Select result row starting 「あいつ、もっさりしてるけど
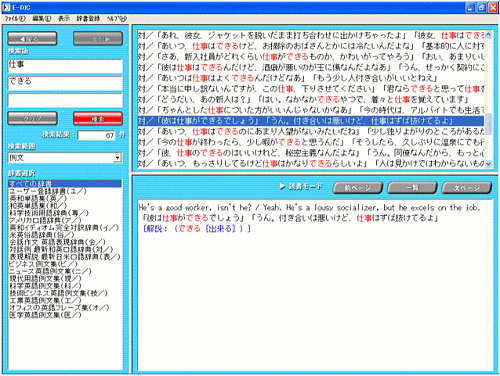The image size is (500, 376). coord(311,163)
